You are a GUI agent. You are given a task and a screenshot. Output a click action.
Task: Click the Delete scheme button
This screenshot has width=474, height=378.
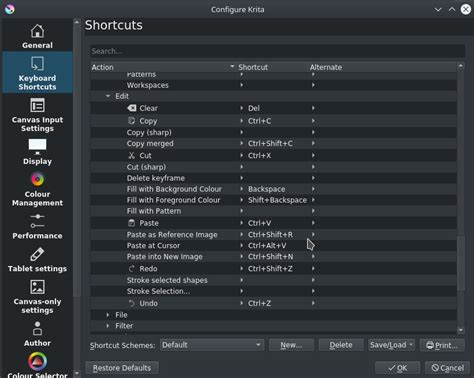tap(341, 345)
